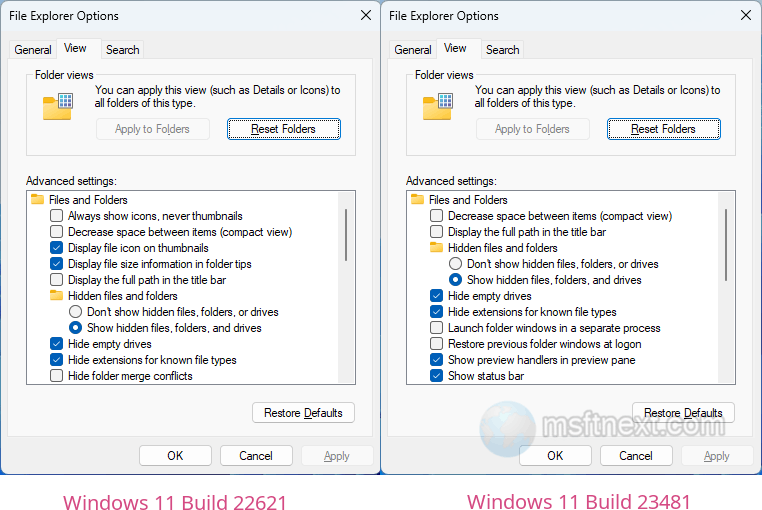Select Show hidden files radio in left window
Image resolution: width=762 pixels, height=510 pixels.
pyautogui.click(x=75, y=328)
